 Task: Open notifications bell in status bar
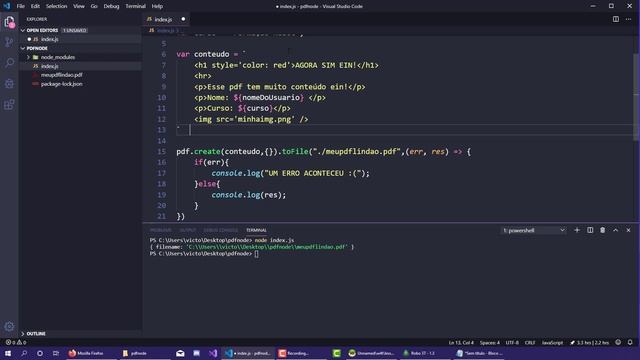coord(630,342)
